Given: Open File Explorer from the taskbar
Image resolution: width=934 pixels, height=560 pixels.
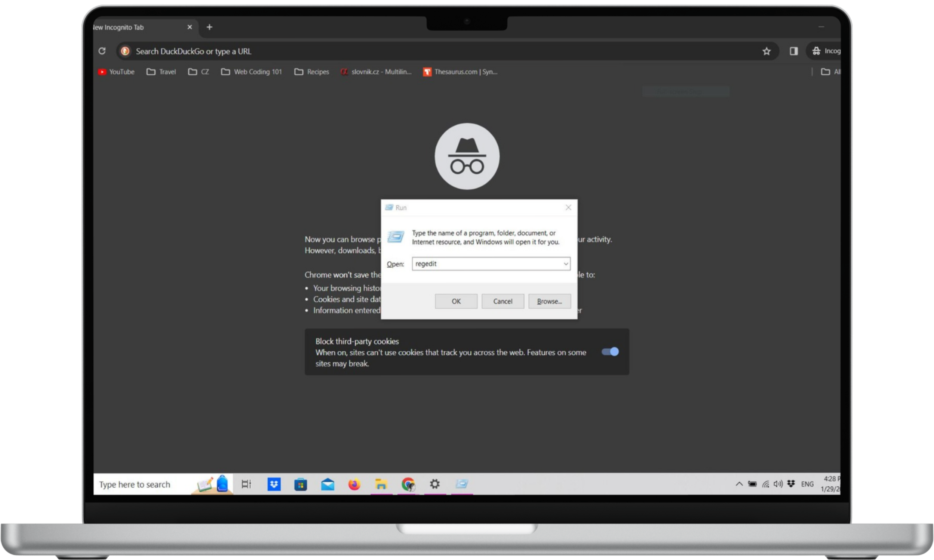Looking at the screenshot, I should [x=381, y=484].
